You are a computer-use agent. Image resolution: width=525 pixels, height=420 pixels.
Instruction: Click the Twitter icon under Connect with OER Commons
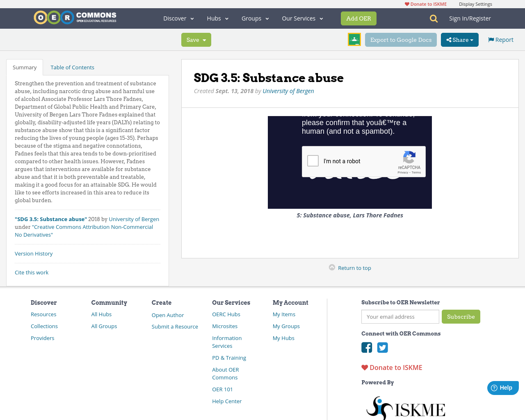pyautogui.click(x=382, y=347)
